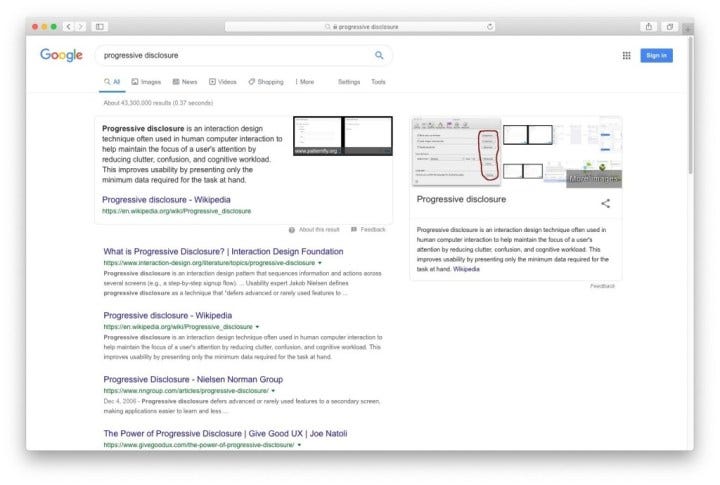This screenshot has width=720, height=485.
Task: Expand dropdown arrow next to interaction-design.org URL
Action: coord(320,263)
